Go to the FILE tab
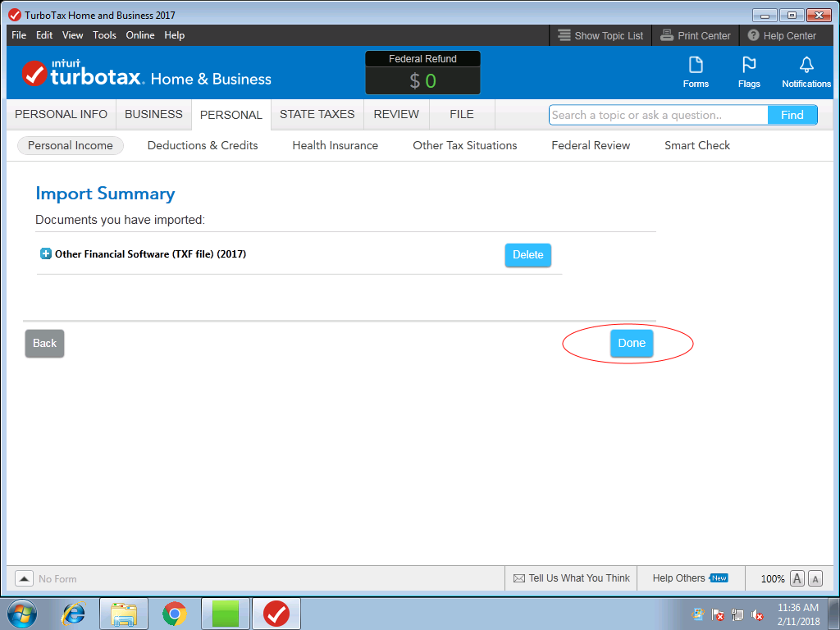 (x=462, y=114)
